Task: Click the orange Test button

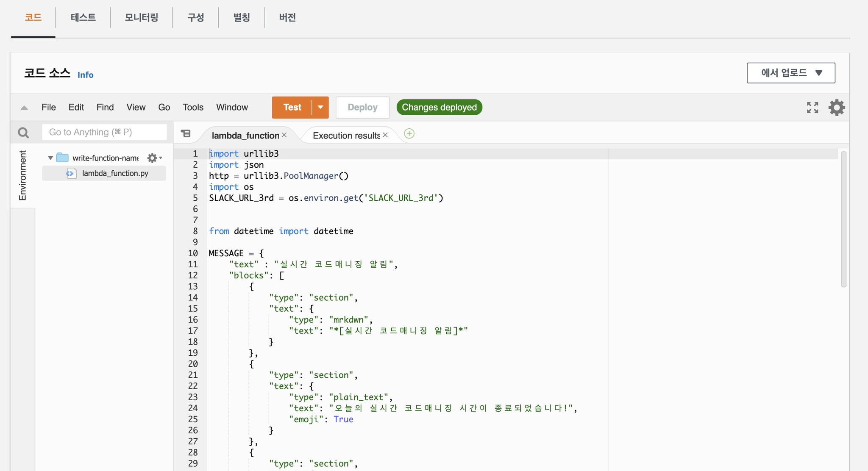Action: [292, 108]
